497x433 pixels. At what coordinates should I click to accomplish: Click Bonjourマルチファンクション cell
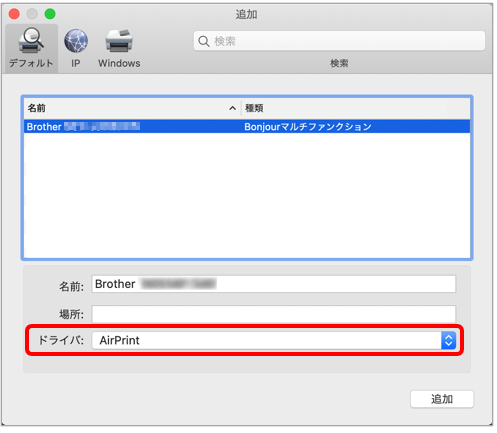[x=308, y=127]
